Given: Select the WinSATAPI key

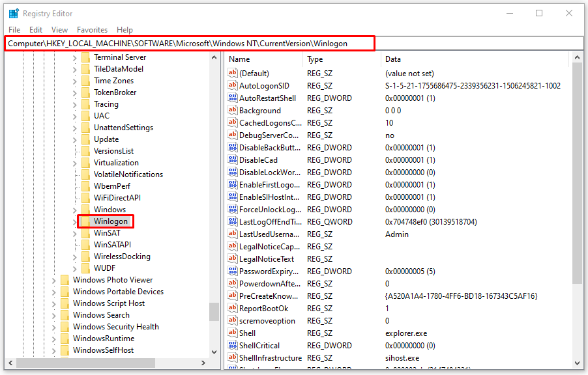Looking at the screenshot, I should (112, 245).
